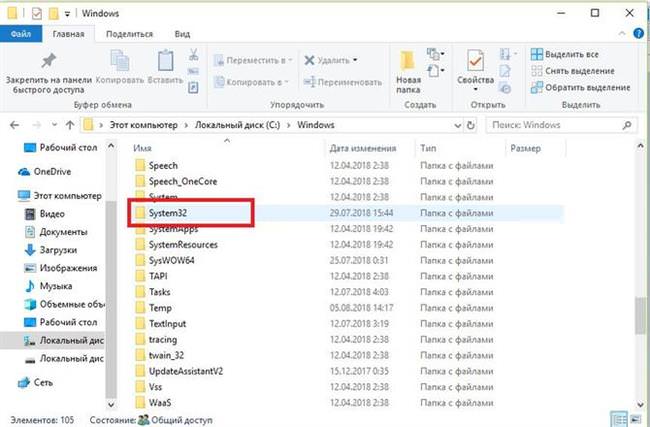
Task: Open the Файл menu
Action: click(21, 34)
